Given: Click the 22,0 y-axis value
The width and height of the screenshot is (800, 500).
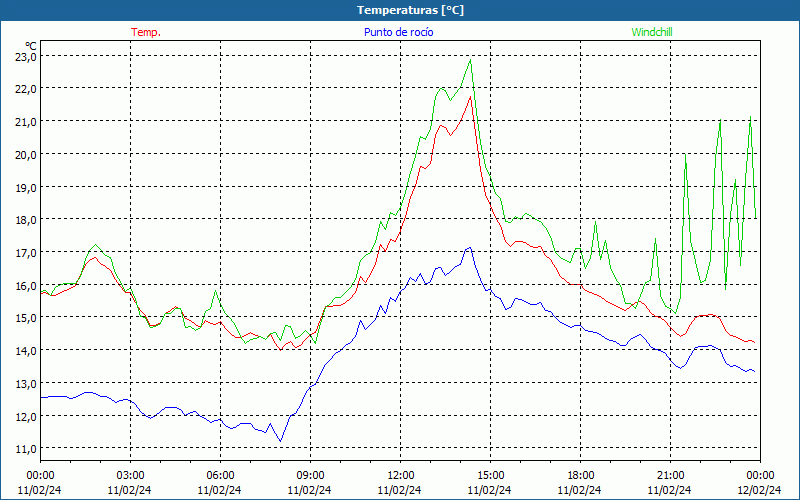Looking at the screenshot, I should point(26,89).
